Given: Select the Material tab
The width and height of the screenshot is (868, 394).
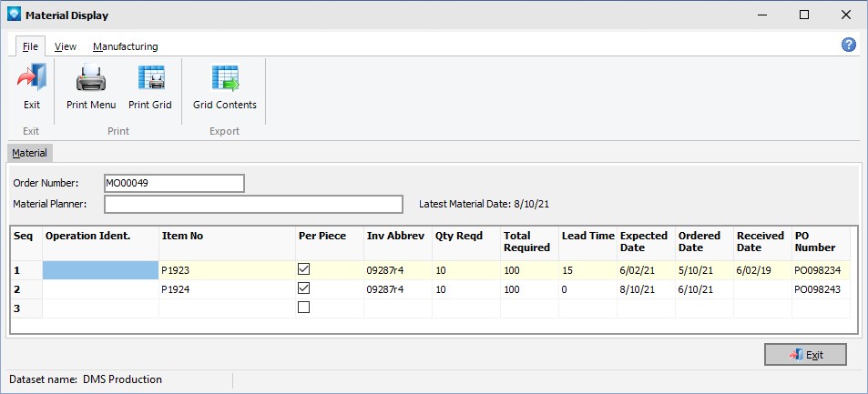Looking at the screenshot, I should pos(29,153).
